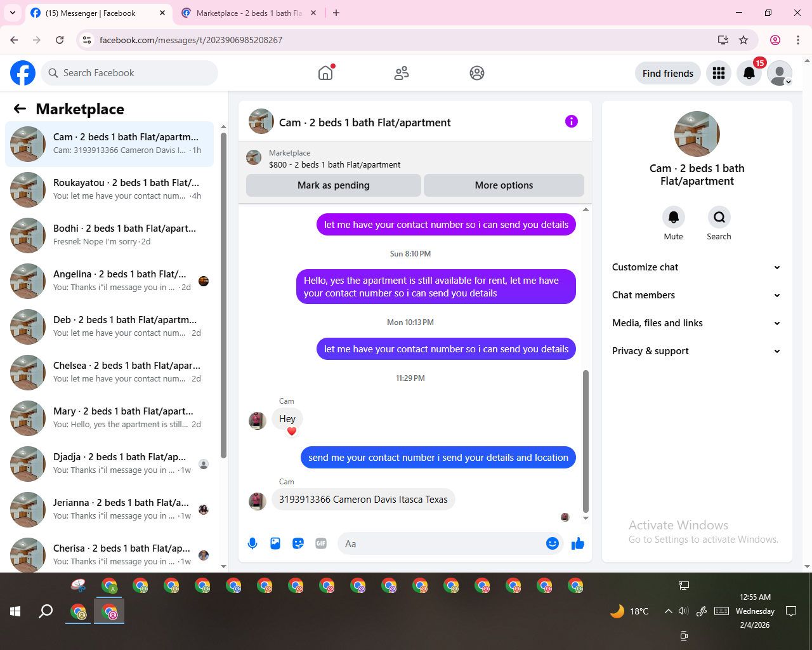Open Djadja conversation
Image resolution: width=812 pixels, height=650 pixels.
click(x=110, y=464)
